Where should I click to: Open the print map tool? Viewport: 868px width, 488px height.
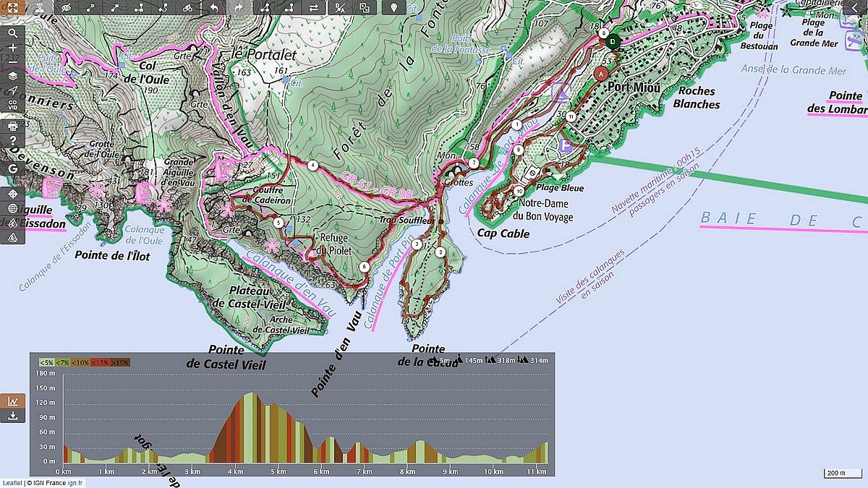tap(12, 126)
